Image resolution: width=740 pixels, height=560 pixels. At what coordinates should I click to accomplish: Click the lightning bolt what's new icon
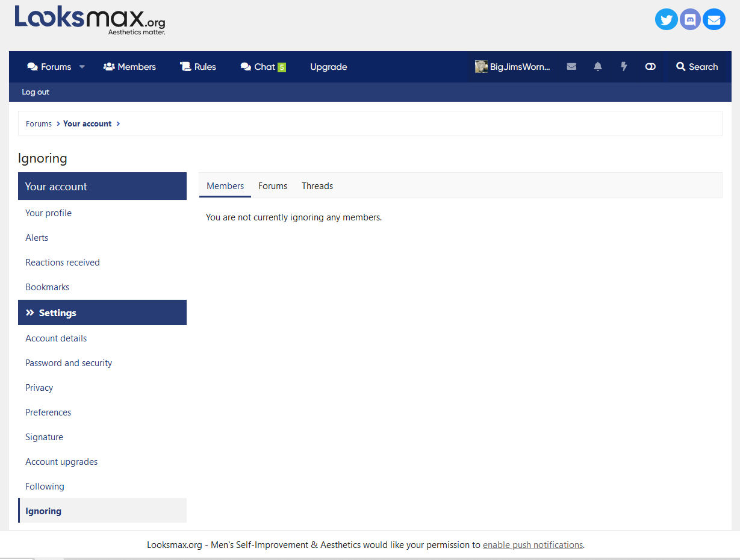(x=624, y=67)
